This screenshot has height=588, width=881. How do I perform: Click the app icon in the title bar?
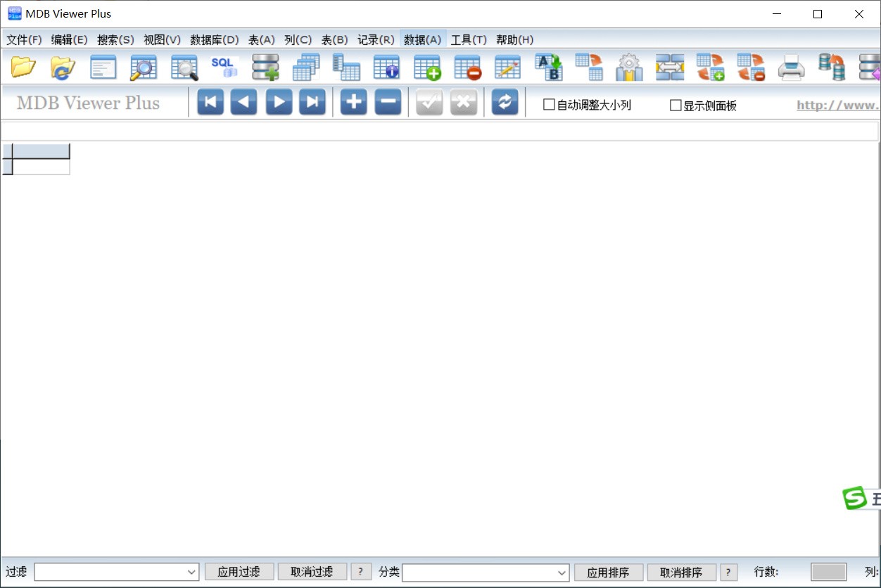(x=14, y=13)
